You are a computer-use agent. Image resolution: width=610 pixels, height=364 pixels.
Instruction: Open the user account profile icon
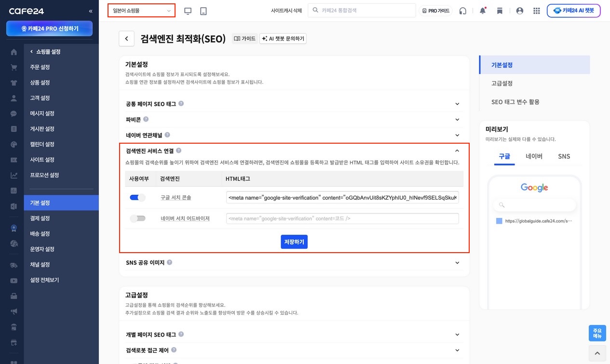[x=519, y=11]
